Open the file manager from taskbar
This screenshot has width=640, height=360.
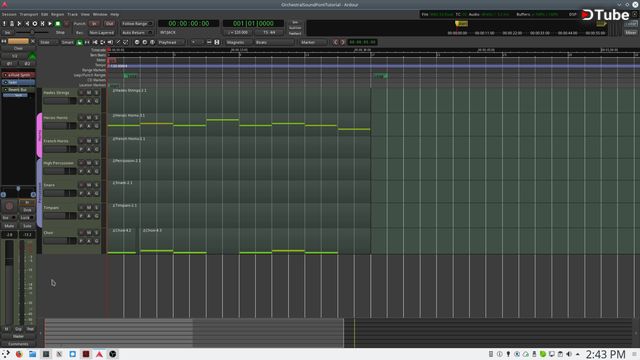tap(32, 354)
